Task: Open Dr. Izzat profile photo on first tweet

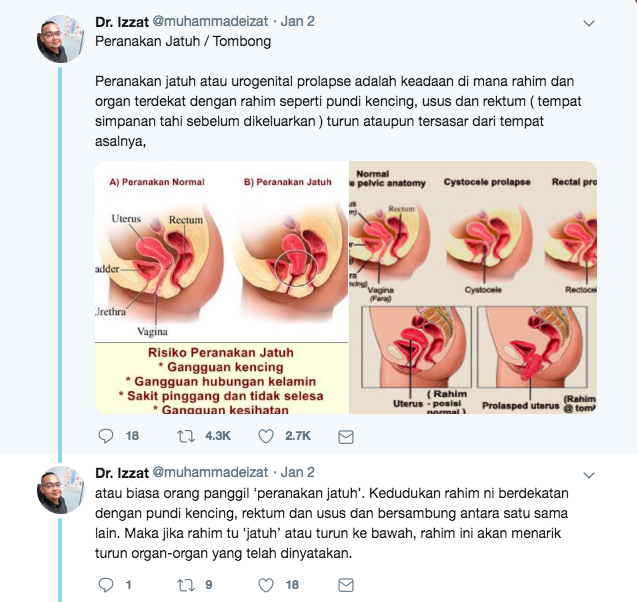Action: 60,39
